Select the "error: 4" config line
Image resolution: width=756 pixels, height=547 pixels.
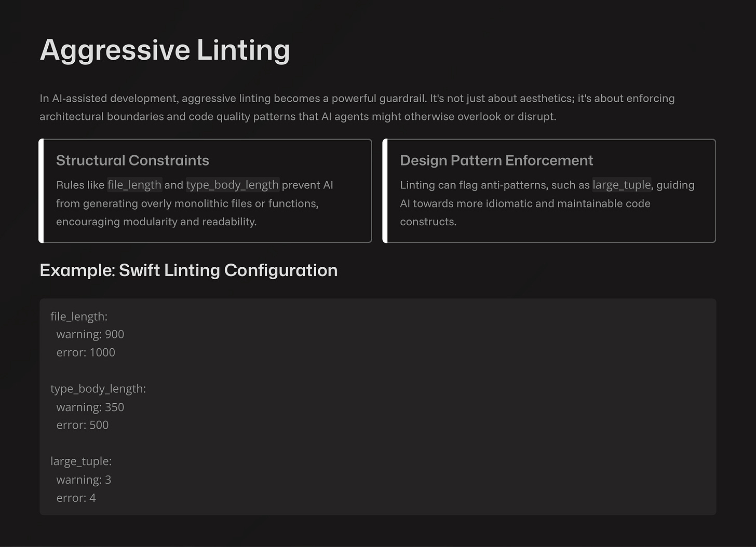click(x=76, y=498)
